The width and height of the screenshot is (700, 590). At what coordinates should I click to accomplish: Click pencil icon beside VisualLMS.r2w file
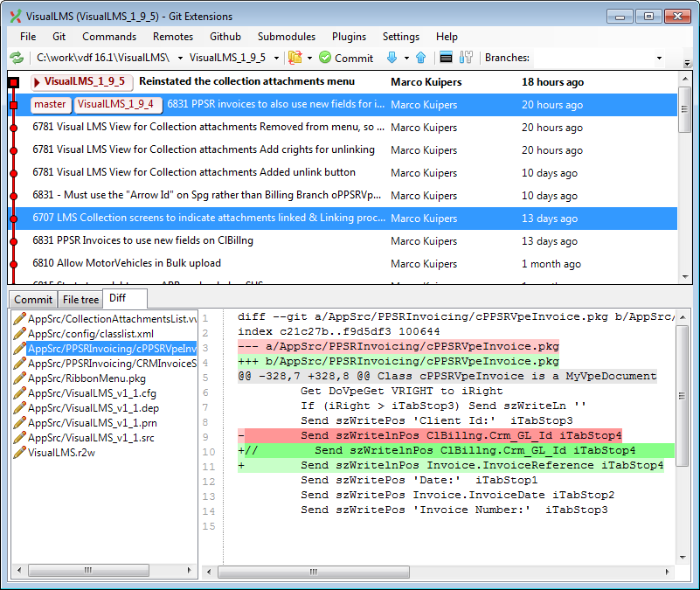(x=19, y=452)
